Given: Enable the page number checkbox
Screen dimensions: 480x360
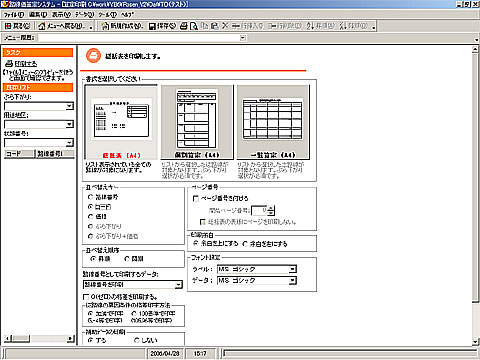Looking at the screenshot, I should 196,199.
